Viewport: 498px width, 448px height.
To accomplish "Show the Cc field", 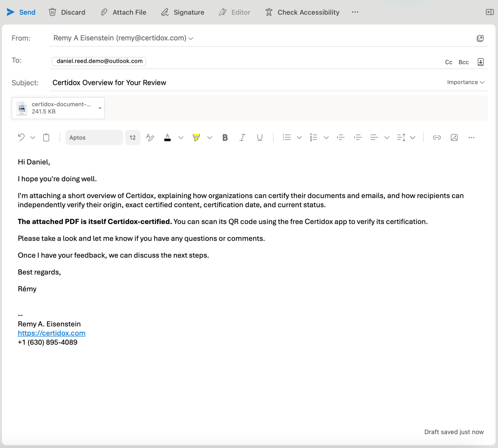I will click(x=448, y=62).
